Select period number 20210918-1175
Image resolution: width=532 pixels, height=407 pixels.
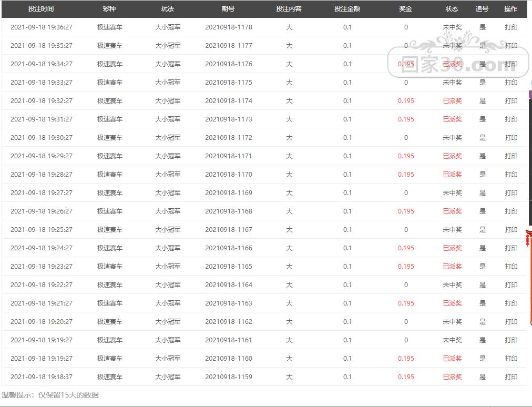229,83
